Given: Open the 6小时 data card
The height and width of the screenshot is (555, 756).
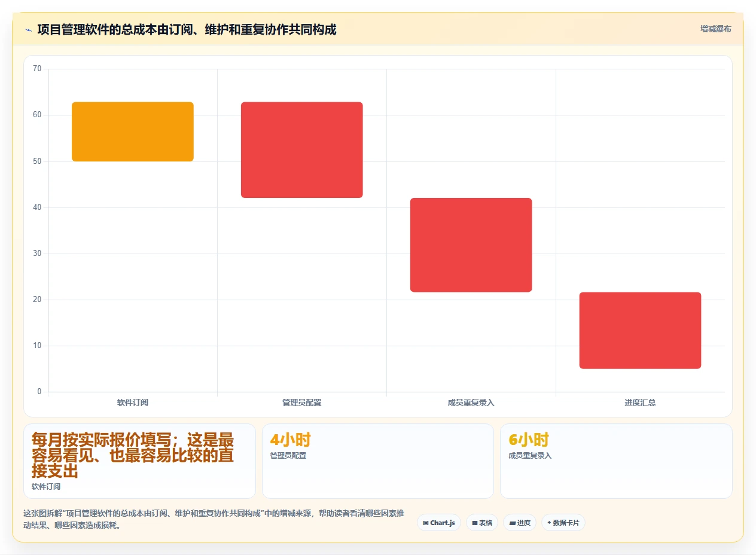Looking at the screenshot, I should (616, 461).
